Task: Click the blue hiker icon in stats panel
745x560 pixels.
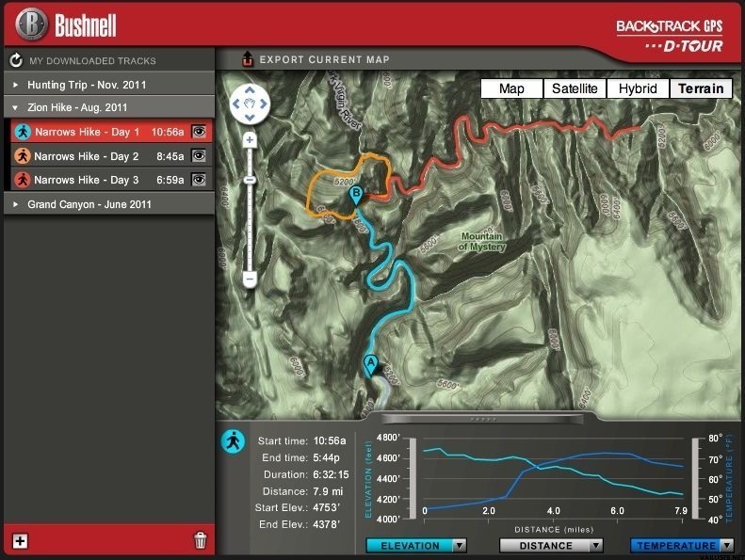Action: [x=233, y=441]
